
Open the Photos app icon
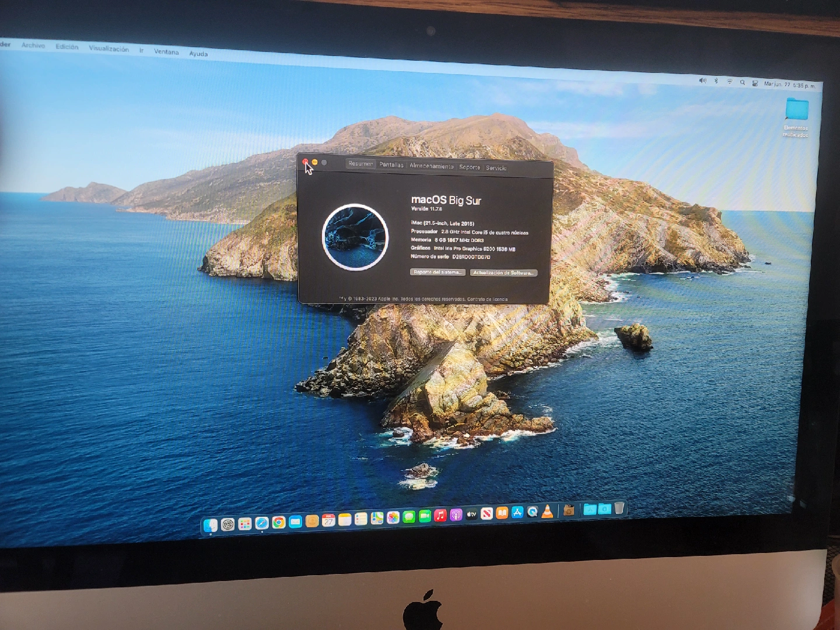point(393,517)
